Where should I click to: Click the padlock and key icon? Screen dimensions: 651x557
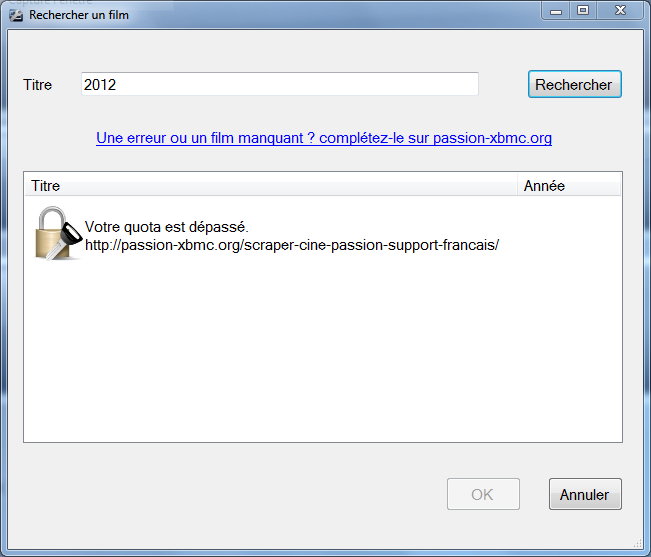pyautogui.click(x=59, y=233)
